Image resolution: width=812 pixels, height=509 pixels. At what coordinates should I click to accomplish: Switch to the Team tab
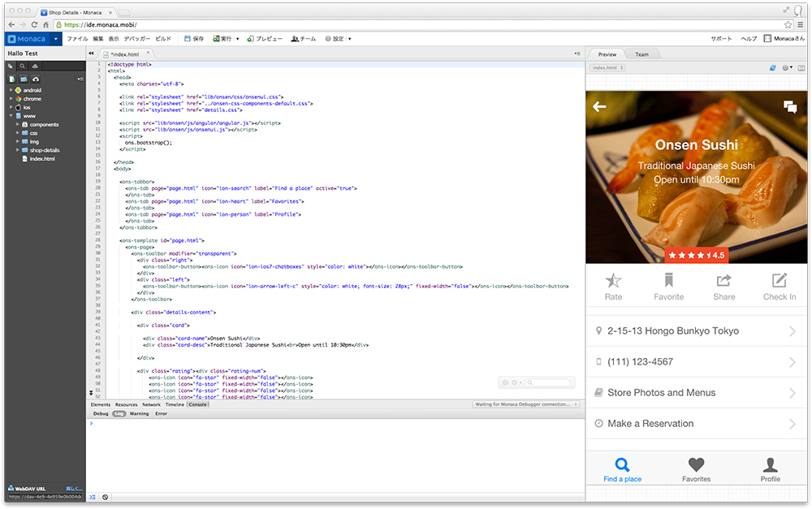click(x=641, y=54)
